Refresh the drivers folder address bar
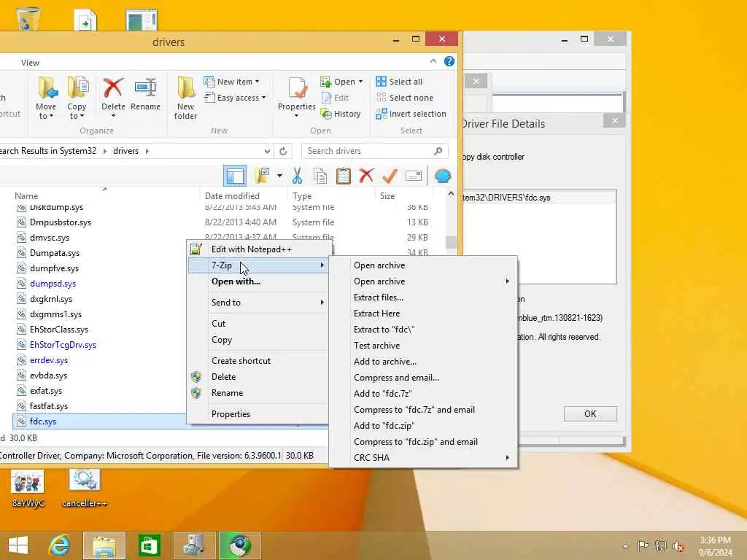Screen dimensions: 747x560 283,151
